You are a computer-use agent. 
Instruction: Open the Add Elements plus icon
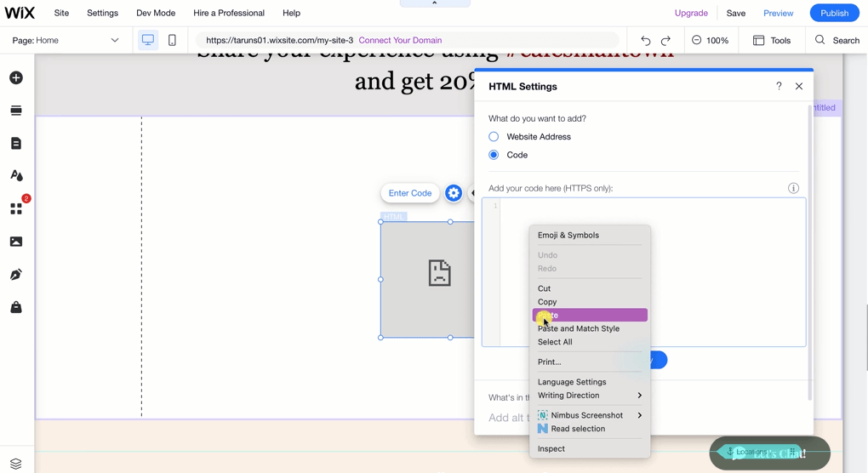[16, 77]
